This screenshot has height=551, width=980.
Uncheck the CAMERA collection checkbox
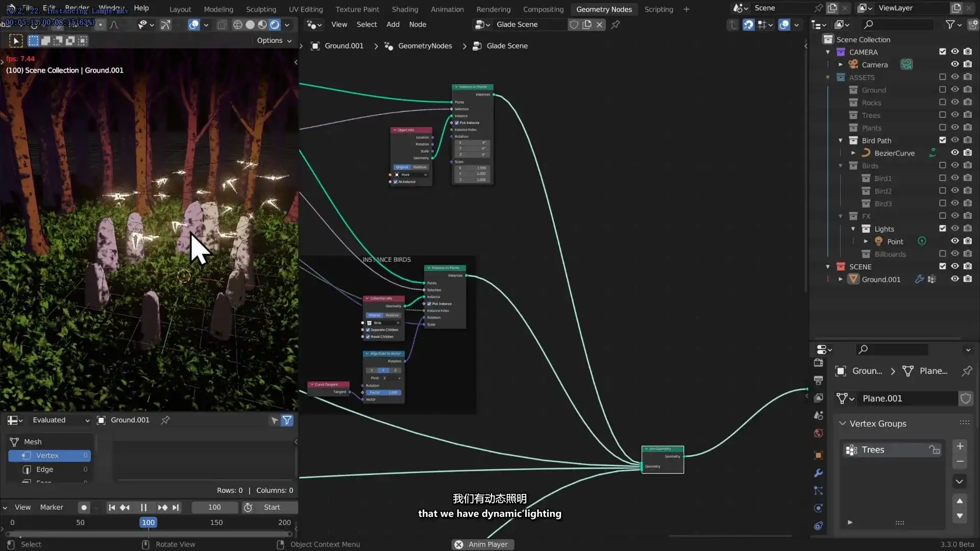coord(942,52)
